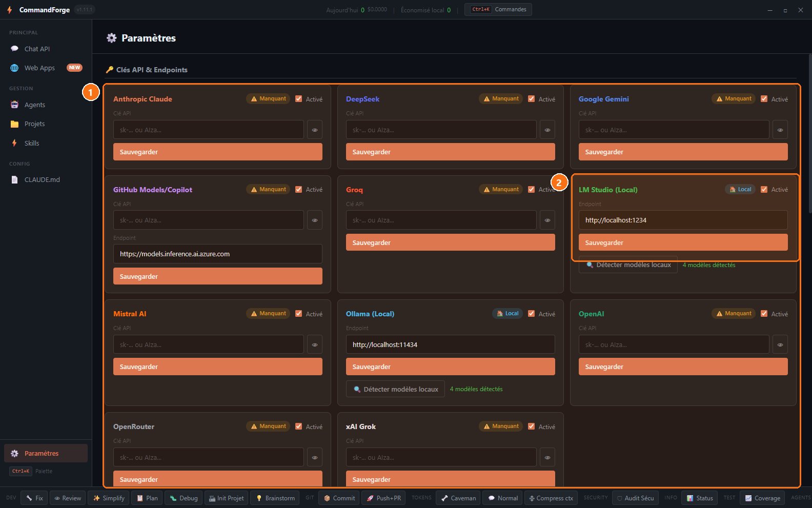
Task: Save the LM Studio endpoint
Action: tap(683, 242)
